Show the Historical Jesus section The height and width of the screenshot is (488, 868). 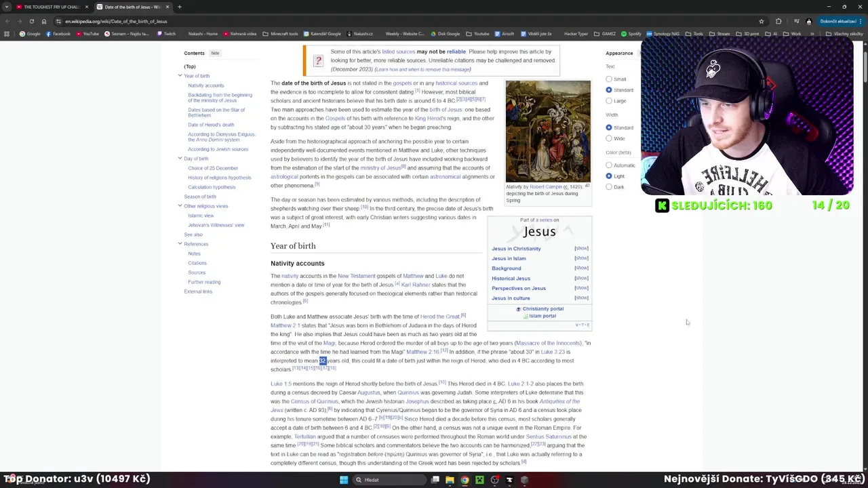point(581,279)
